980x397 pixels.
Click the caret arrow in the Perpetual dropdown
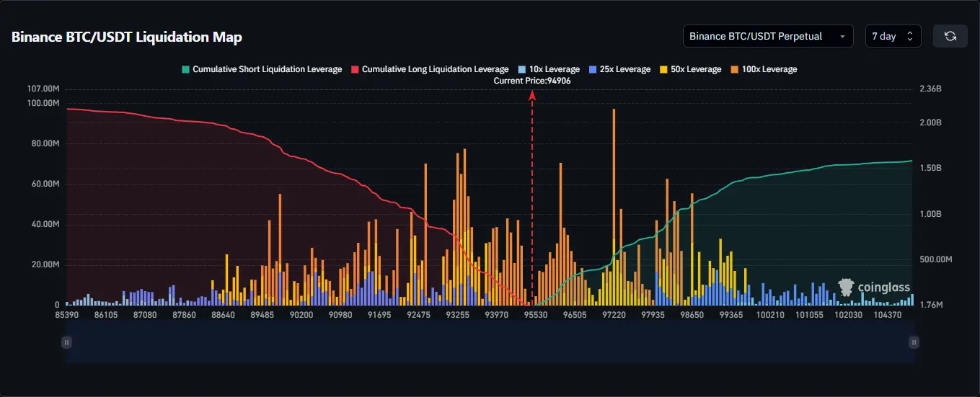click(x=842, y=36)
